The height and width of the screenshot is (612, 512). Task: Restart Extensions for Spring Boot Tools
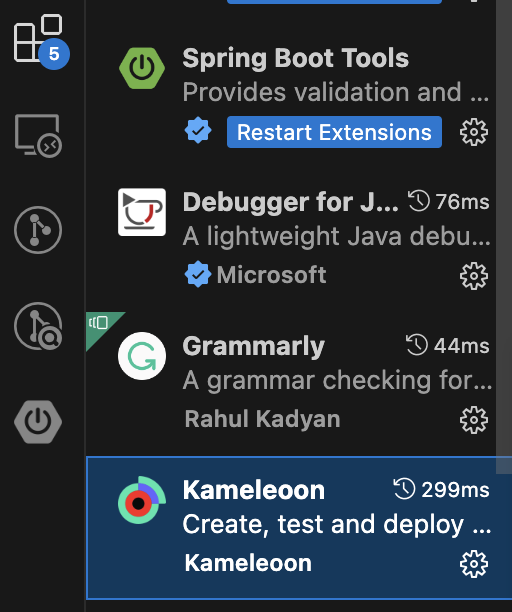coord(334,132)
